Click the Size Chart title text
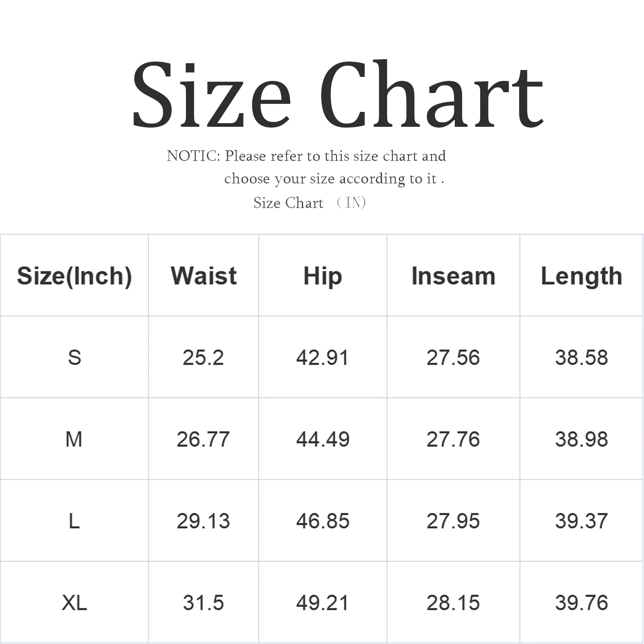Viewport: 644px width, 644px height. tap(337, 95)
